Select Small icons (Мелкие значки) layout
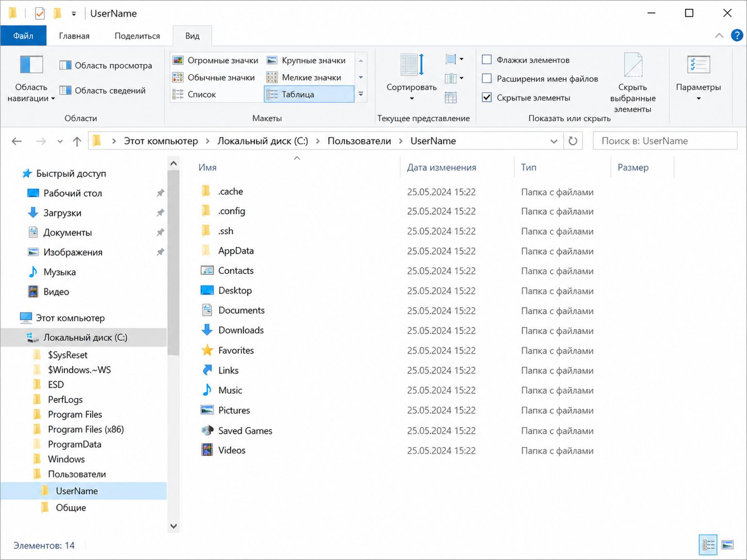The width and height of the screenshot is (747, 560). point(304,77)
